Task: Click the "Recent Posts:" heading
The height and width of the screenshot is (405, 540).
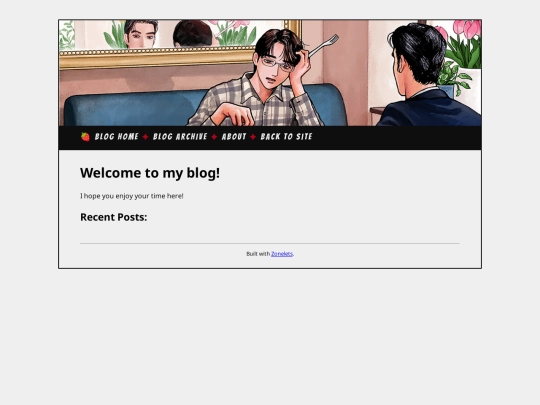Action: point(114,217)
